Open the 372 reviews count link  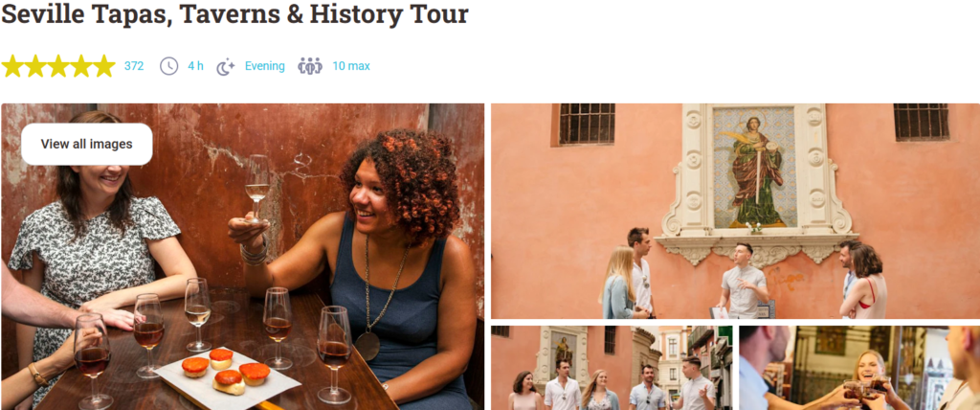pos(134,66)
